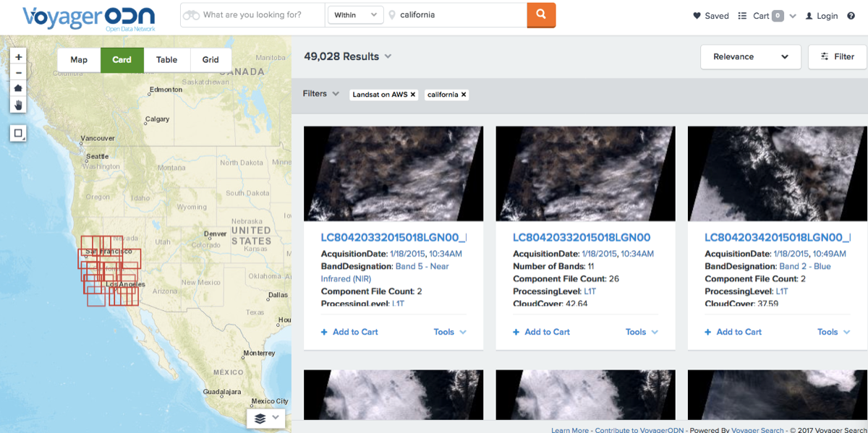Remove the Landsat on AWS filter

coord(413,95)
